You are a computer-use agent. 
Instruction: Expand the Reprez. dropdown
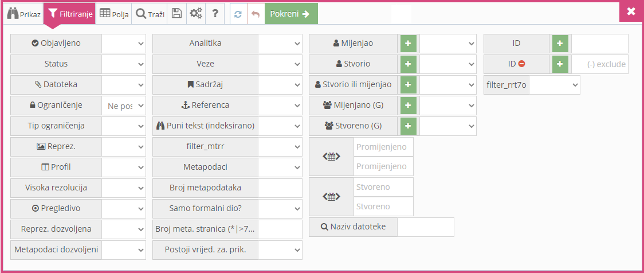point(124,146)
